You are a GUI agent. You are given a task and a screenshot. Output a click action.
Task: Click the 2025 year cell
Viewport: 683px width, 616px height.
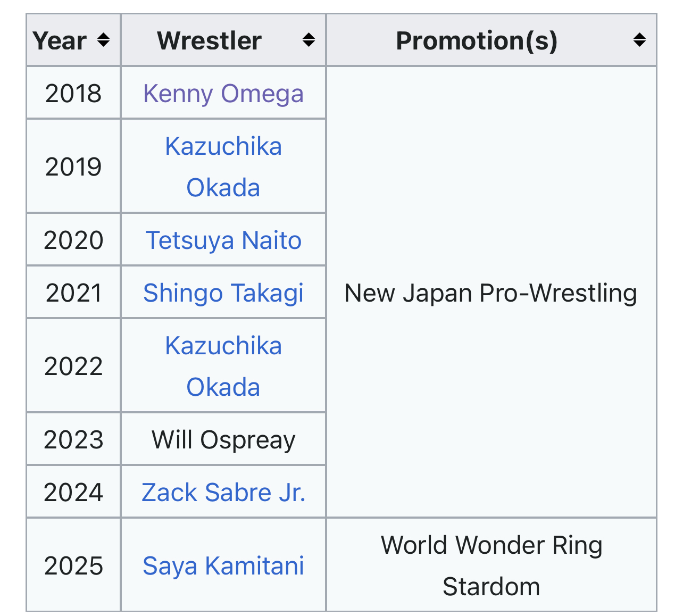click(73, 566)
